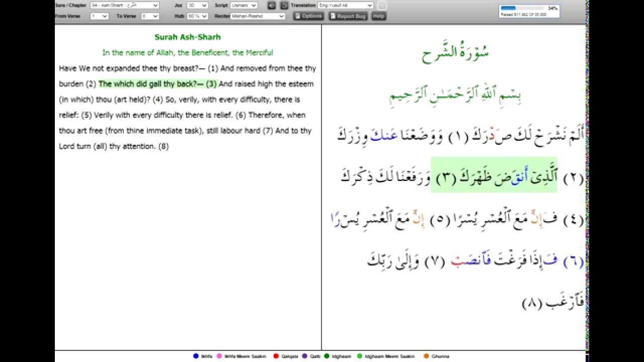Click the orange Ghunna legend dot
The width and height of the screenshot is (644, 362).
[426, 356]
